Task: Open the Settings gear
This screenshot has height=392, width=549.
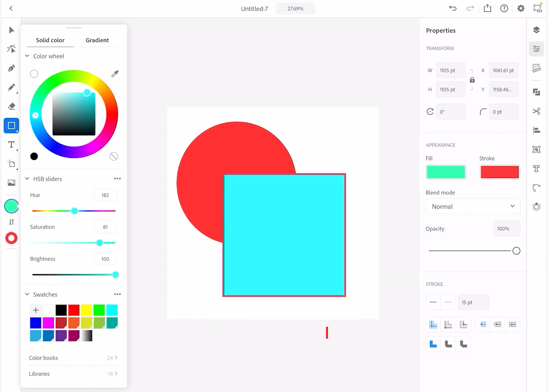Action: pos(521,8)
